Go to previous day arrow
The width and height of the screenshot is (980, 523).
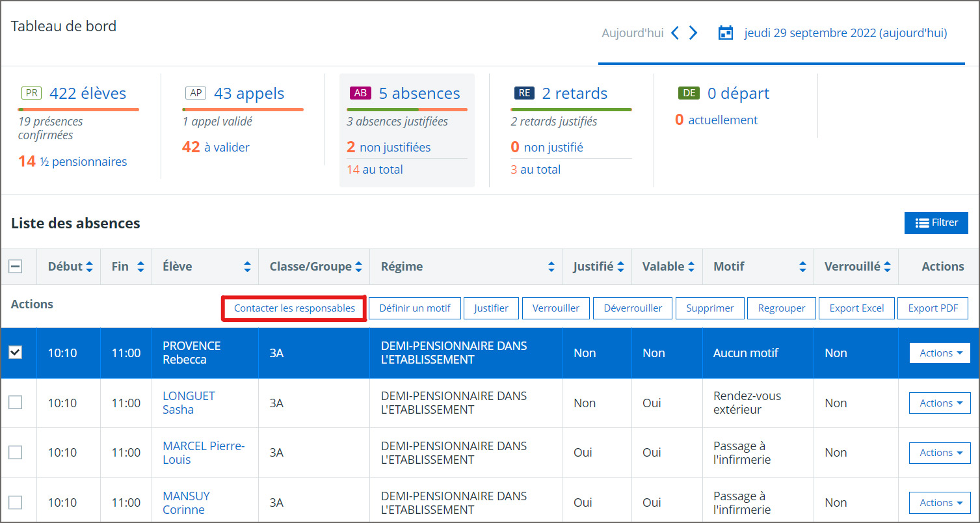coord(675,33)
